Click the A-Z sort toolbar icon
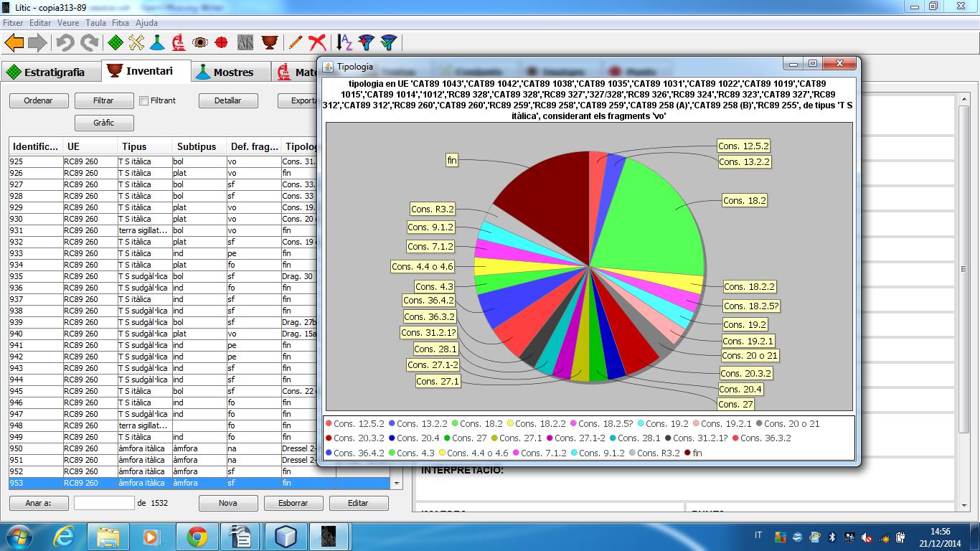Image resolution: width=980 pixels, height=551 pixels. [345, 43]
